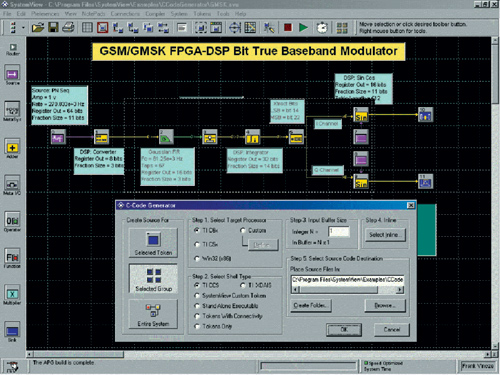500x375 pixels.
Task: Click the I Channel label on canvas
Action: (x=328, y=124)
